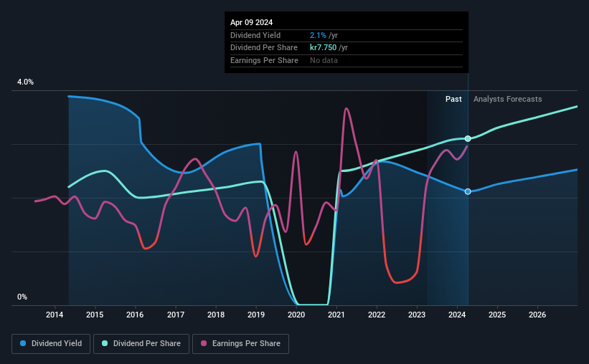Screen dimensions: 589x364
Task: Click the 4.0% y-axis label
Action: point(25,82)
